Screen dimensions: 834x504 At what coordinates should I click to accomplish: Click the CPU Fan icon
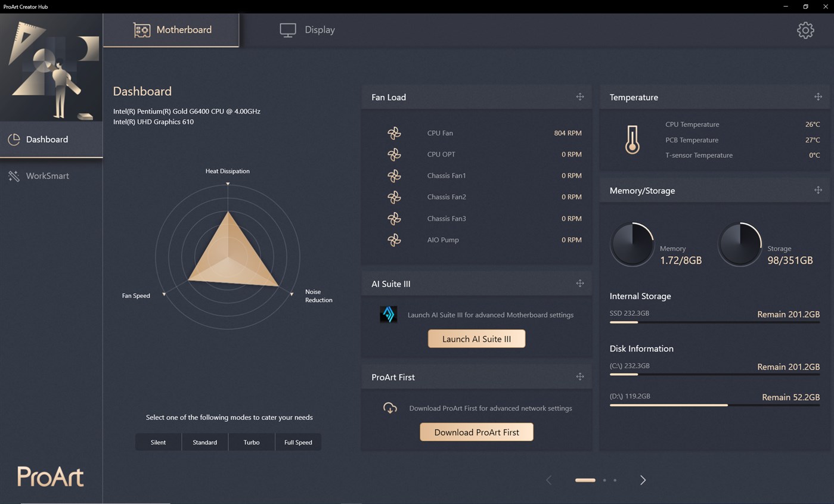394,133
